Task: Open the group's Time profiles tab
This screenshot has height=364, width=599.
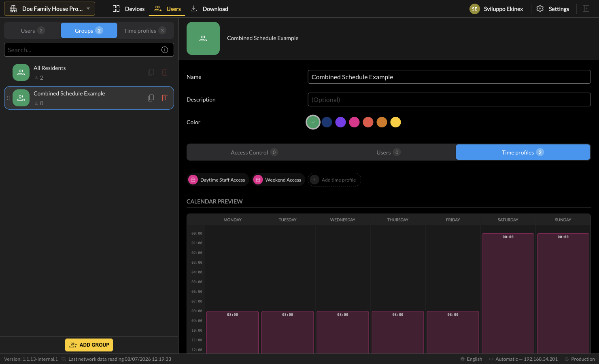Action: tap(523, 152)
